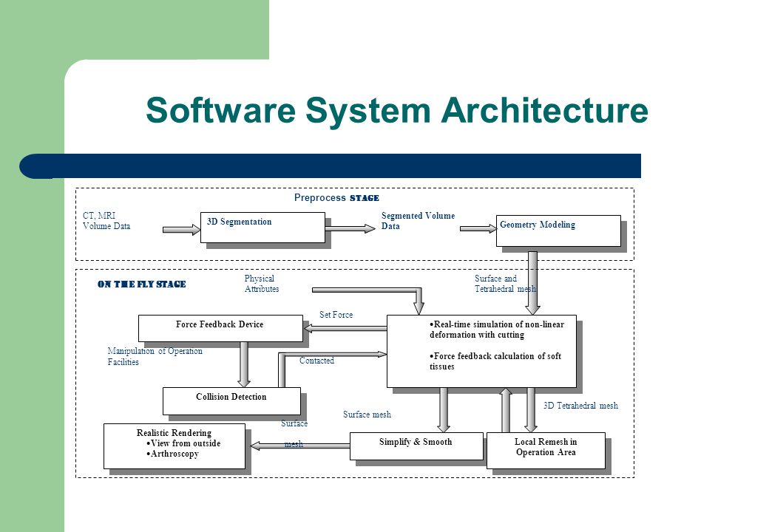The image size is (769, 532).
Task: Select the Preprocess Stage heading
Action: tap(336, 198)
